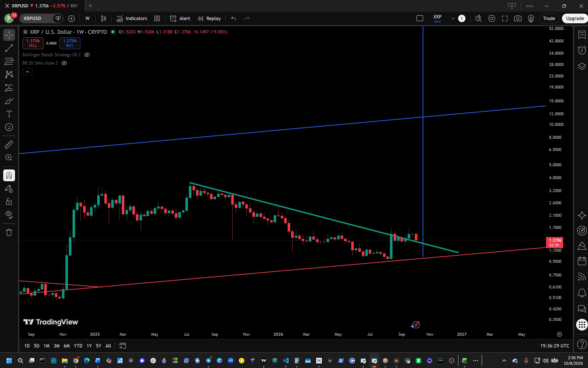Select the brush drawing tool
Image resolution: width=588 pixels, height=368 pixels.
click(x=9, y=101)
